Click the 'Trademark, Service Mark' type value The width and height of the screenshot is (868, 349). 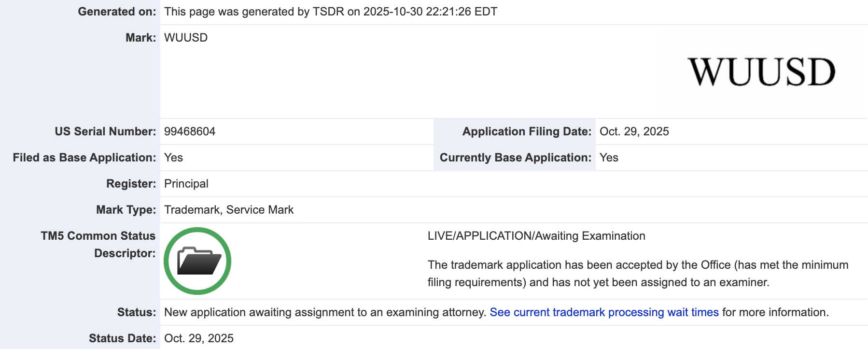229,210
